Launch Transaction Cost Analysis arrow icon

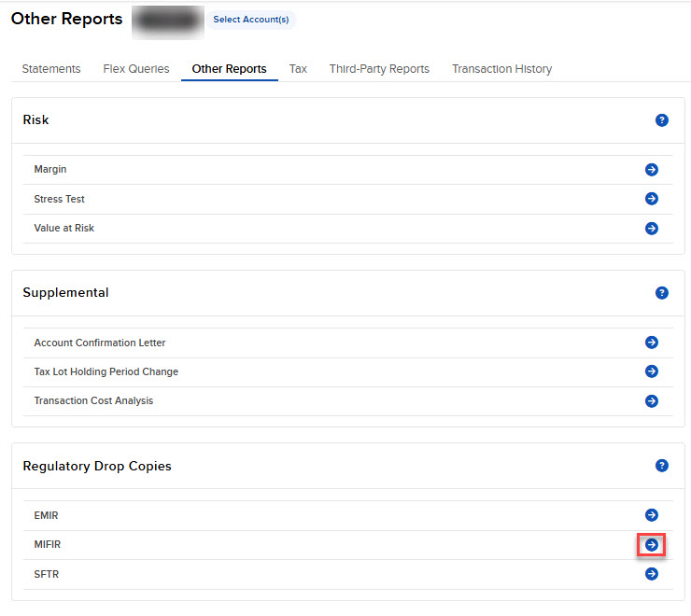click(651, 400)
